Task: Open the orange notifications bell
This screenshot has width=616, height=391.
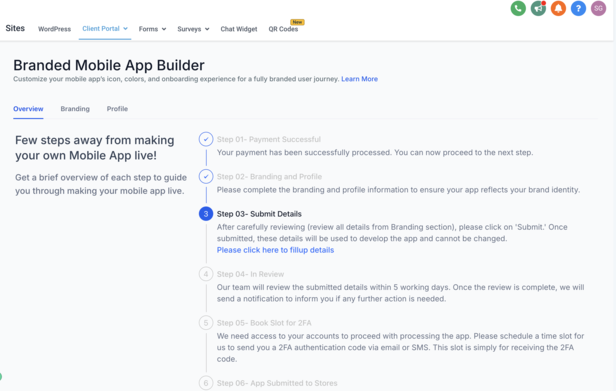Action: point(558,8)
